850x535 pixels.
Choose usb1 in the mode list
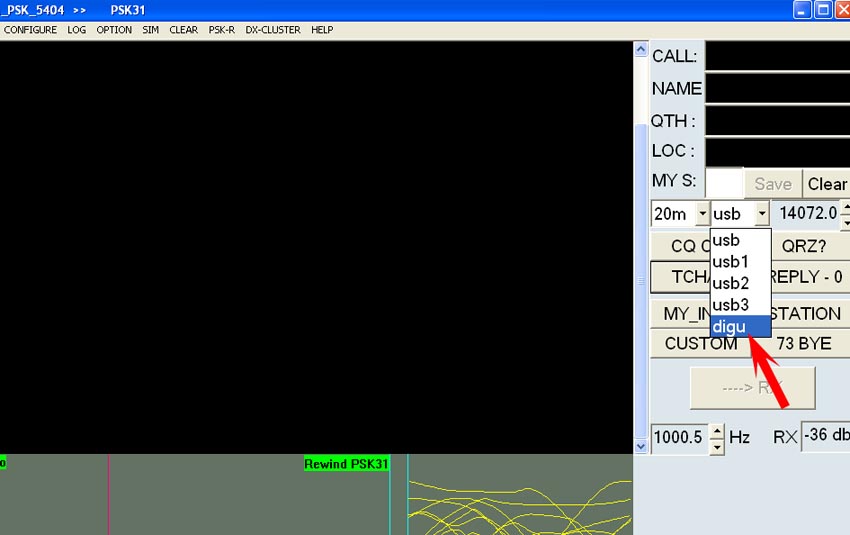click(x=740, y=262)
